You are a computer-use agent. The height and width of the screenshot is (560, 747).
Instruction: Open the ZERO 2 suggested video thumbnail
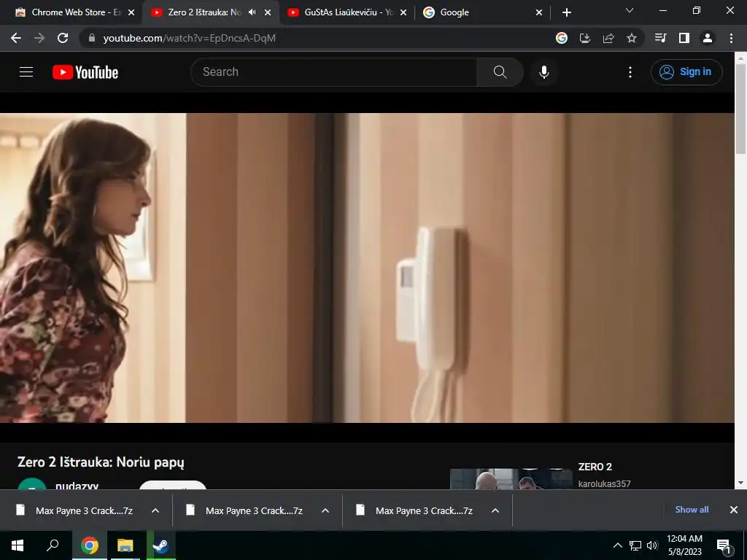pyautogui.click(x=511, y=479)
